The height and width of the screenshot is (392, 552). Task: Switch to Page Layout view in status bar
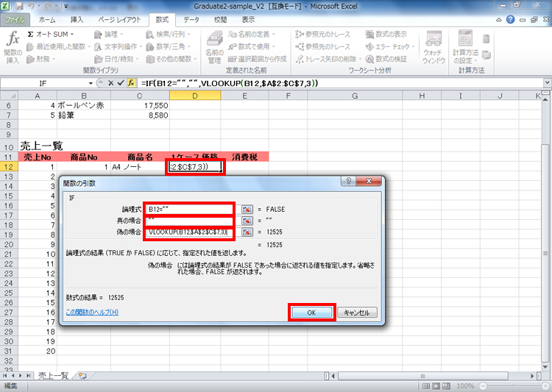click(436, 386)
